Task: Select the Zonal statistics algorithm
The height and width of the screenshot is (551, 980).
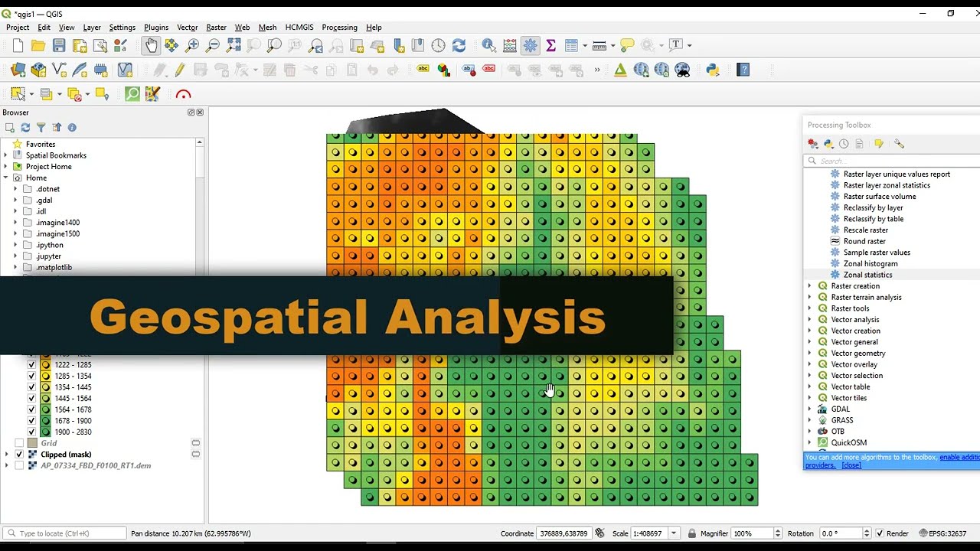Action: coord(867,275)
